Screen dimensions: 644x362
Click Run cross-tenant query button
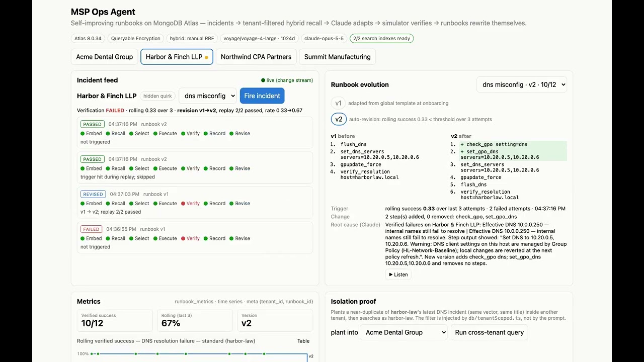click(489, 332)
